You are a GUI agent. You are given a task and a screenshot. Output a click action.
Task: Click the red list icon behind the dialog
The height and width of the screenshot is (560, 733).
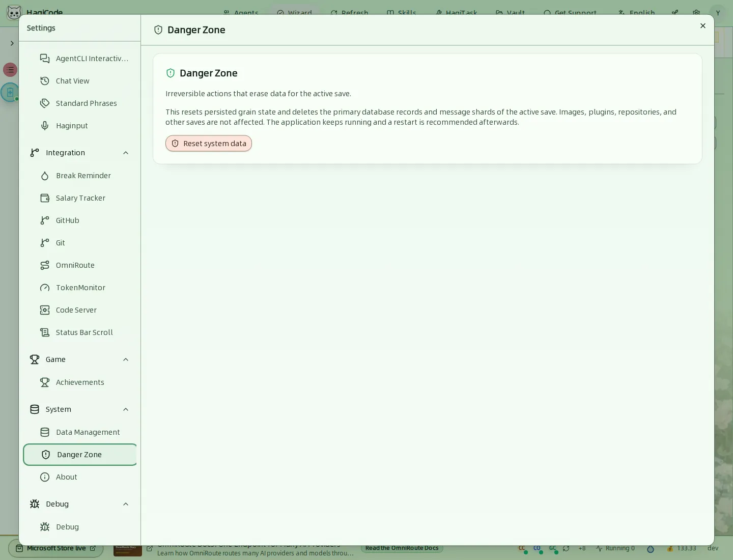pos(10,70)
